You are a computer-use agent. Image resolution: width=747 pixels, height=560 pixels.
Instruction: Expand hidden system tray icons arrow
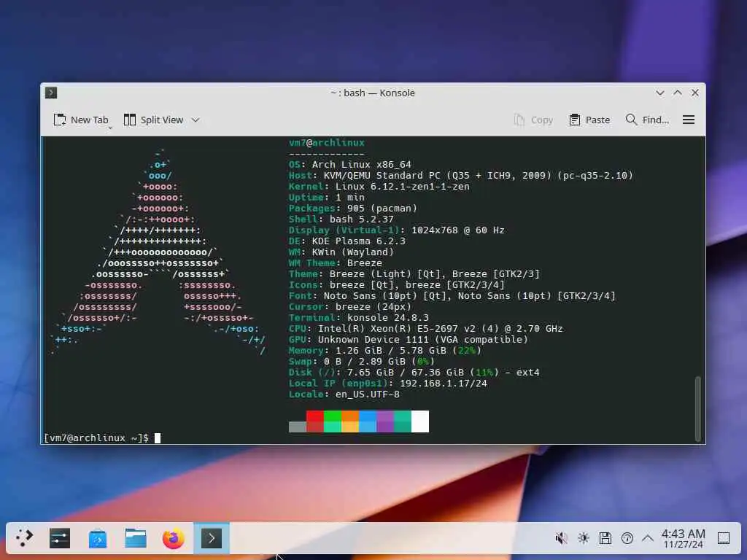coord(648,538)
